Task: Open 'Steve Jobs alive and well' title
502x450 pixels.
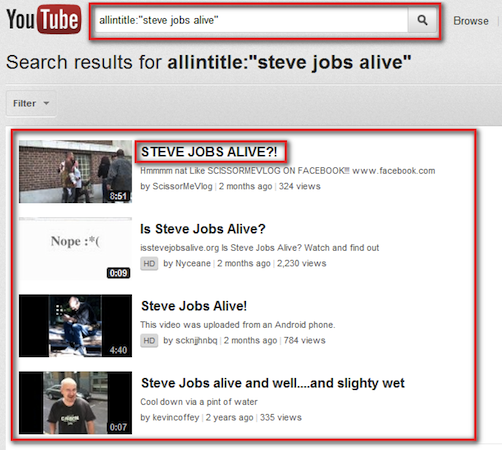Action: pos(273,383)
